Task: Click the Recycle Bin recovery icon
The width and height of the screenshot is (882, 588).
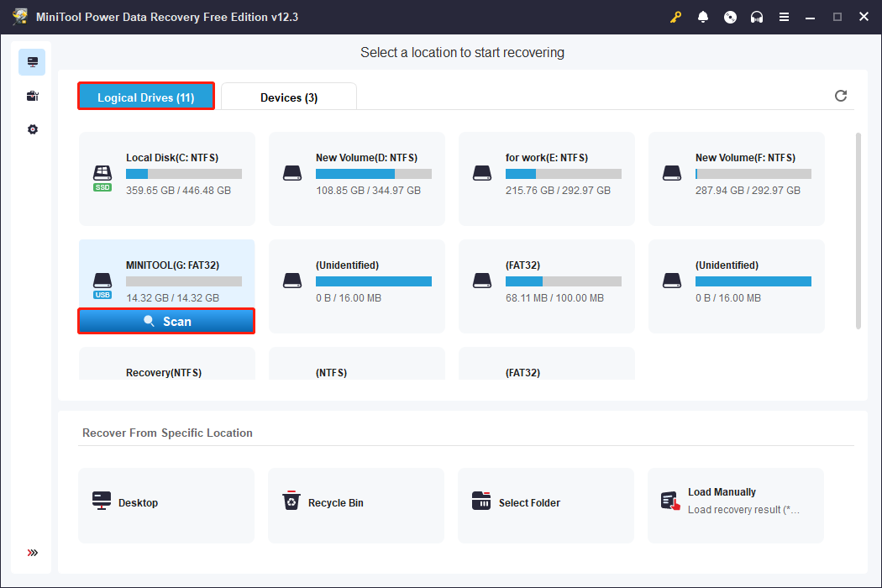Action: (x=291, y=500)
